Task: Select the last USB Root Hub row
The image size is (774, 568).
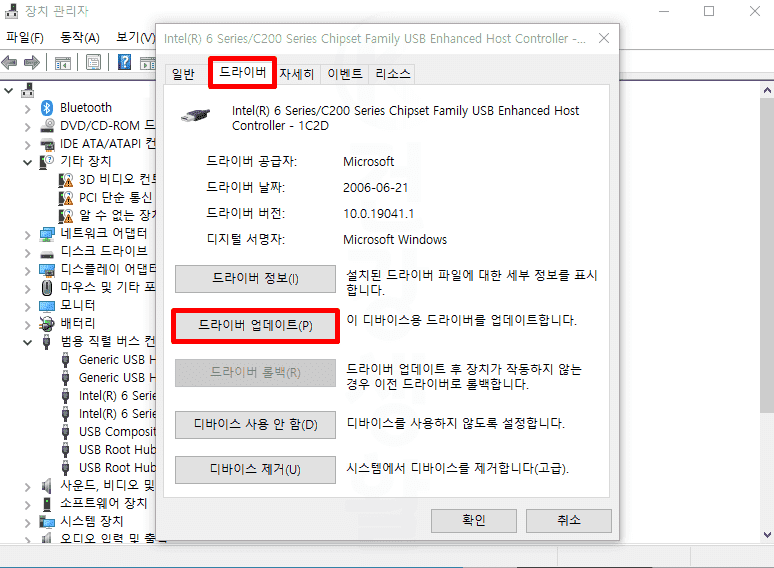Action: [x=108, y=468]
